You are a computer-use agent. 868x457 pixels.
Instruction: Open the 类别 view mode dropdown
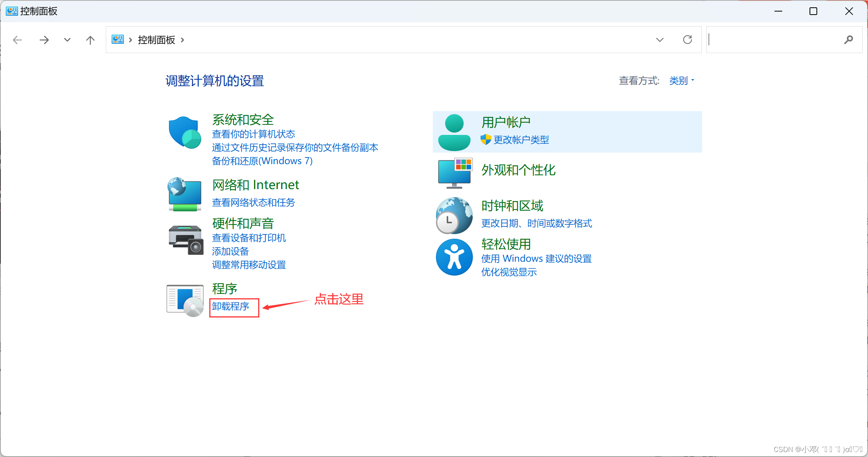(x=682, y=80)
